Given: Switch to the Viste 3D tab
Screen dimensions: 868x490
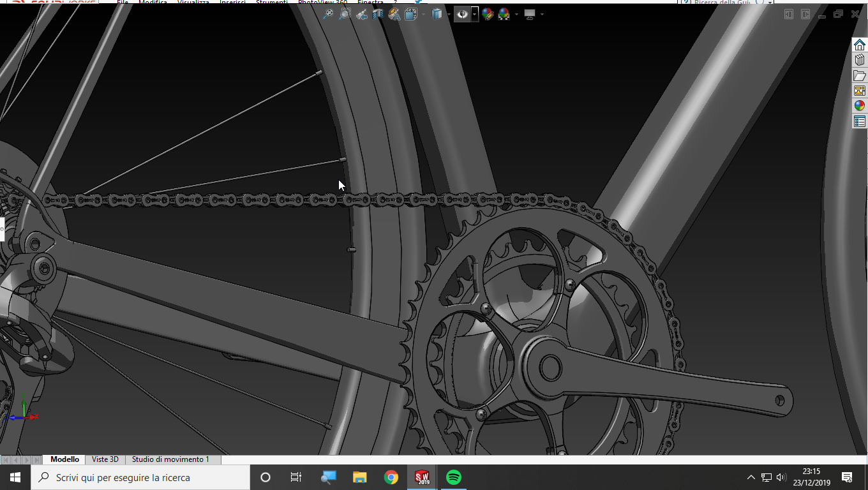Looking at the screenshot, I should [x=105, y=459].
